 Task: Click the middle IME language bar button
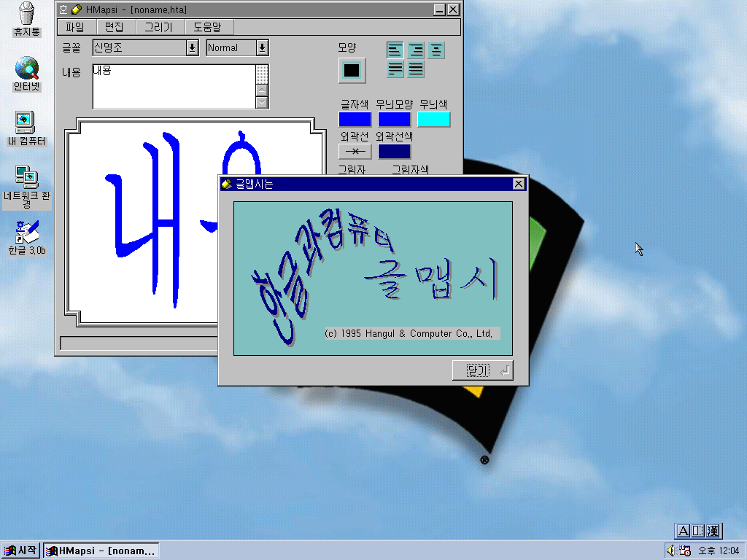coord(698,531)
